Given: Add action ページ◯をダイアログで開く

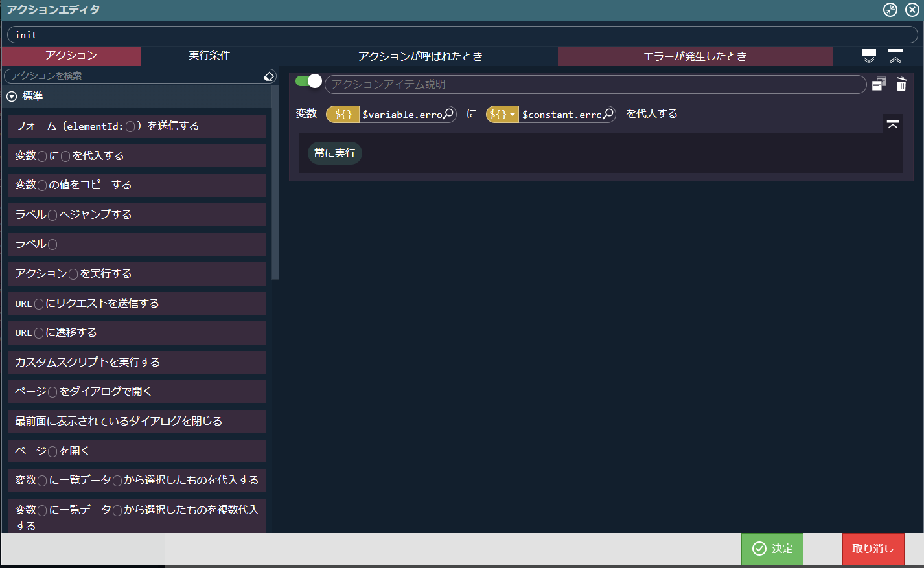Looking at the screenshot, I should 137,392.
